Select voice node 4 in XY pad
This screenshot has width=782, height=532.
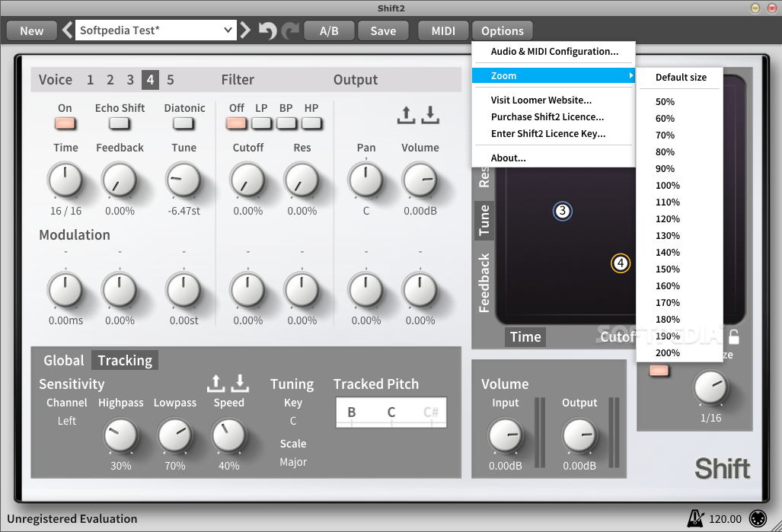621,263
